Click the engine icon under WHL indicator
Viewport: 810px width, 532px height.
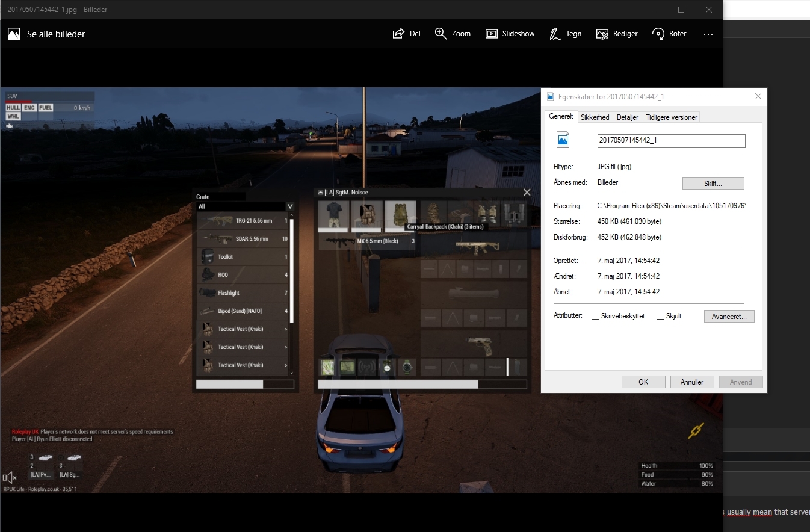point(10,126)
